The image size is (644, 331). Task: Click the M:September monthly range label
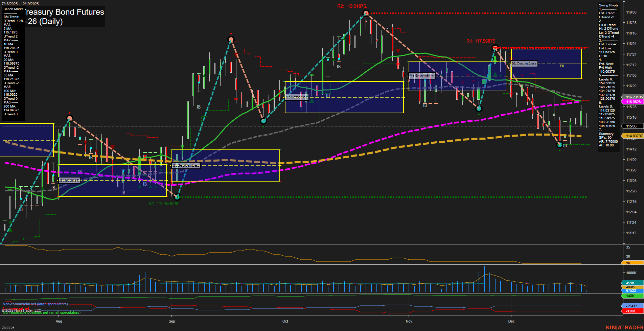coord(186,165)
